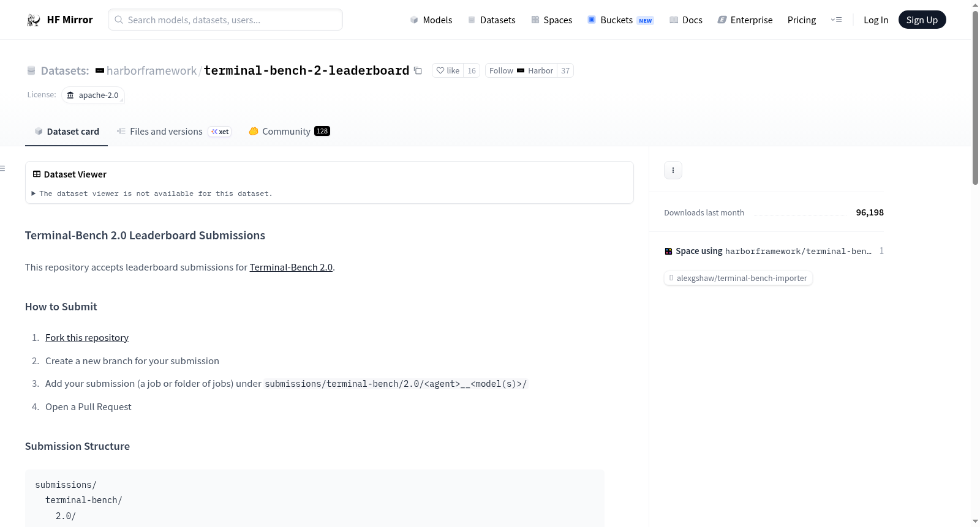
Task: Click the 'submissions/' line in the code block
Action: [x=66, y=485]
